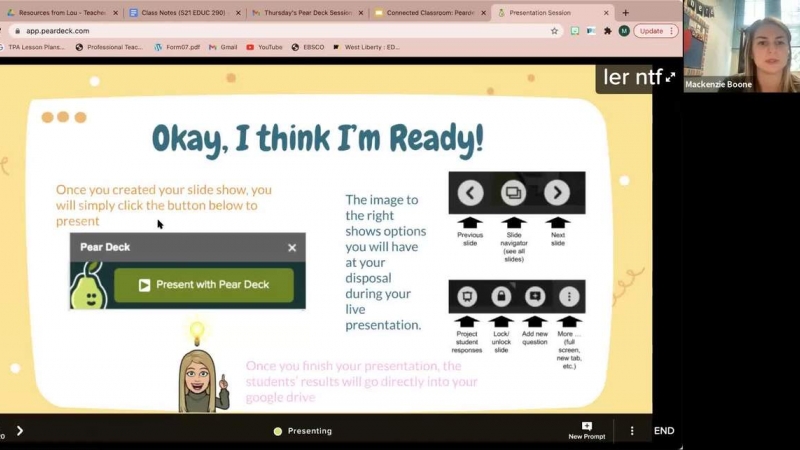Toggle the Presenting status indicator
The height and width of the screenshot is (450, 800).
point(302,431)
